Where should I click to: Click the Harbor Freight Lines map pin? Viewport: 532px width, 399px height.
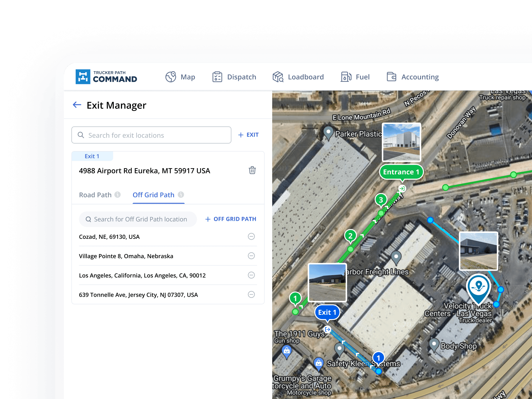(x=396, y=257)
